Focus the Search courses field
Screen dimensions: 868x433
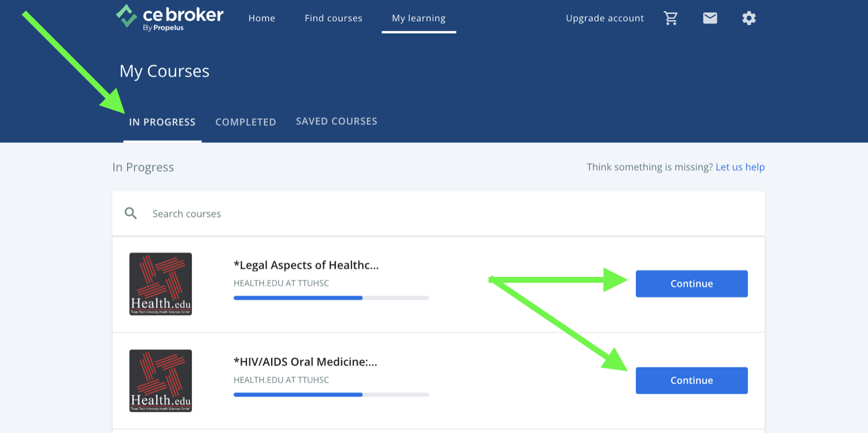coord(411,214)
